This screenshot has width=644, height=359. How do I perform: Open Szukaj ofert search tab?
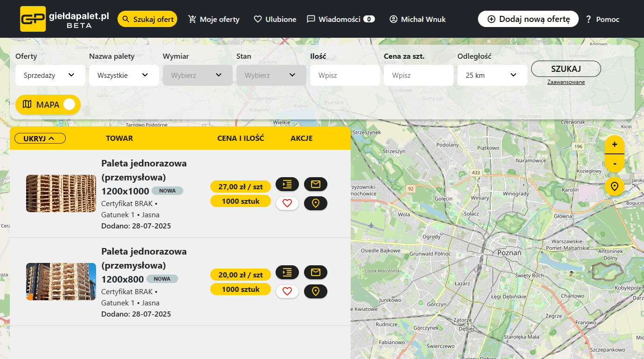click(x=147, y=19)
